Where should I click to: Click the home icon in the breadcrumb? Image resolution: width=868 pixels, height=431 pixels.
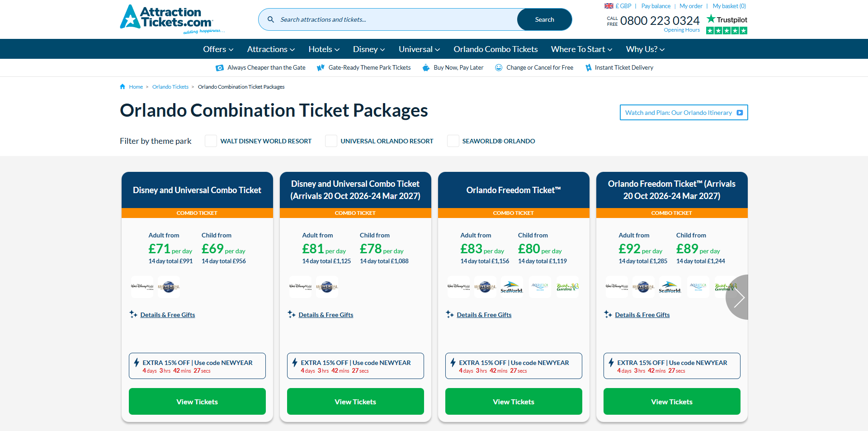click(122, 86)
